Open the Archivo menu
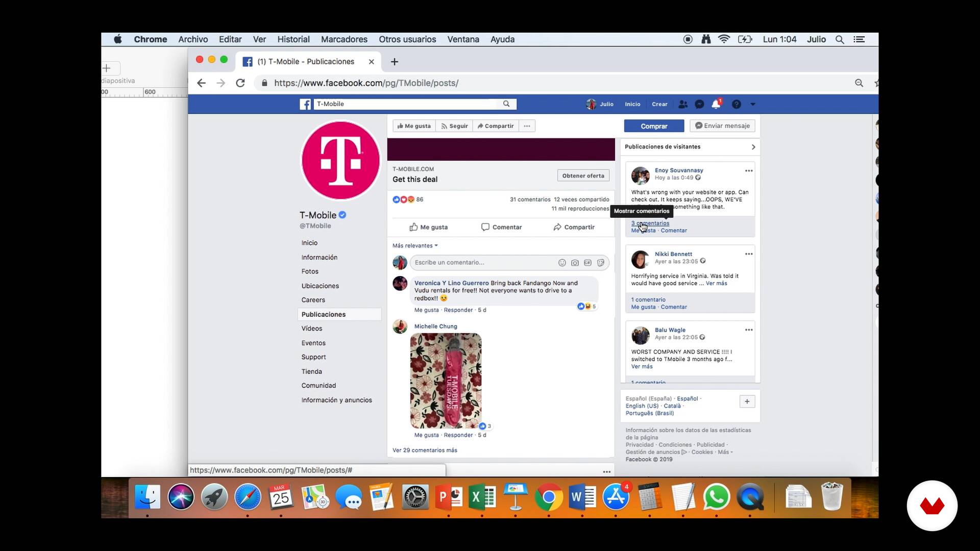The height and width of the screenshot is (551, 980). pyautogui.click(x=193, y=39)
